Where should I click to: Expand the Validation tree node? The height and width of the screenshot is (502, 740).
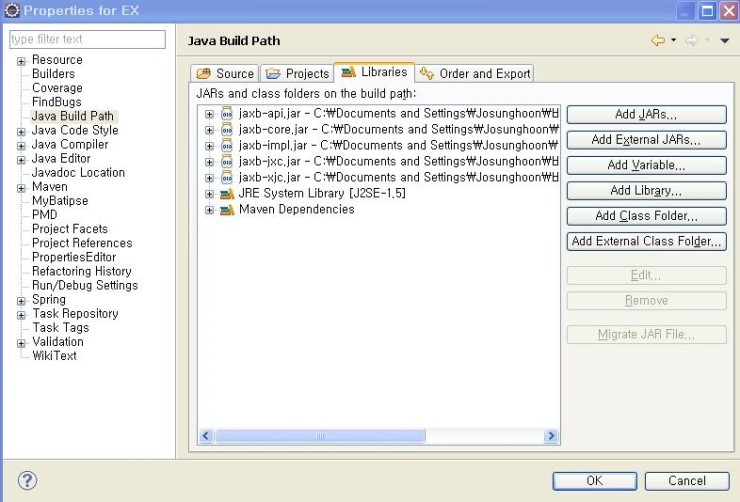[x=21, y=343]
